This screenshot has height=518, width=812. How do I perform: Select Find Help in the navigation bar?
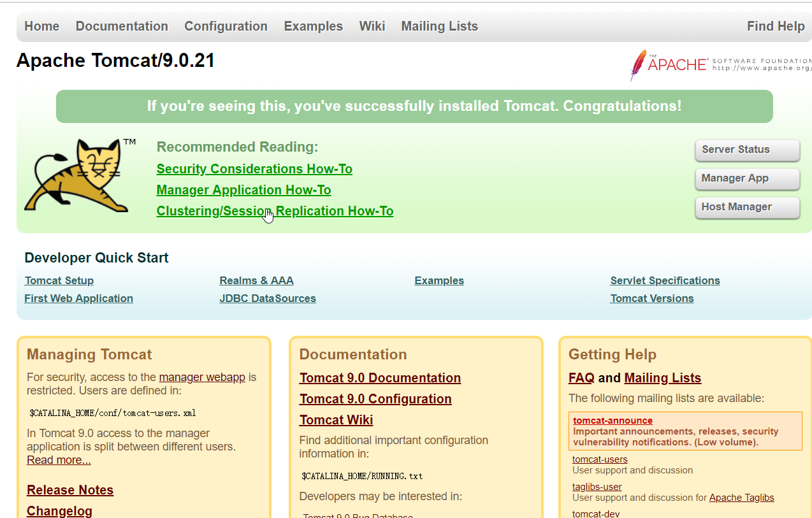pyautogui.click(x=776, y=26)
